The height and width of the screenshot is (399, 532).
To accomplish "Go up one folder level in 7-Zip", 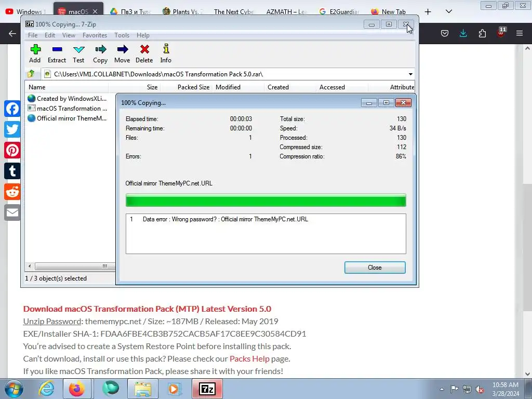I will click(x=31, y=74).
